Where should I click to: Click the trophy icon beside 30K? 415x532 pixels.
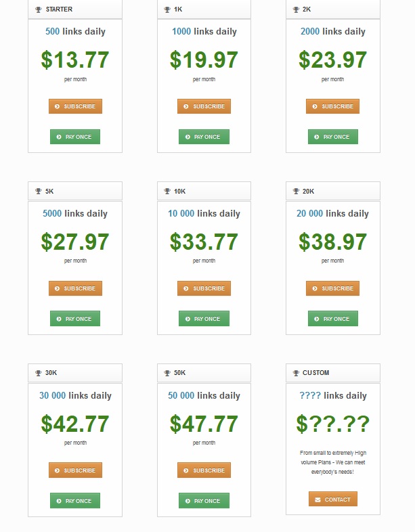(x=39, y=373)
